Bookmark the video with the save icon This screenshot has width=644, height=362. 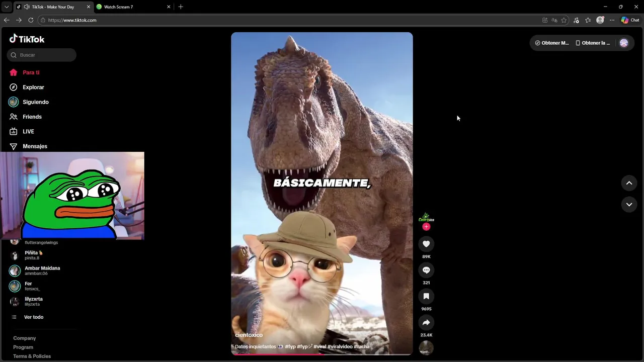[x=426, y=296]
